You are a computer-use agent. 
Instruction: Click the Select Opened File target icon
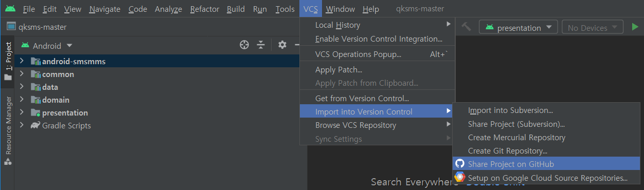pos(244,45)
